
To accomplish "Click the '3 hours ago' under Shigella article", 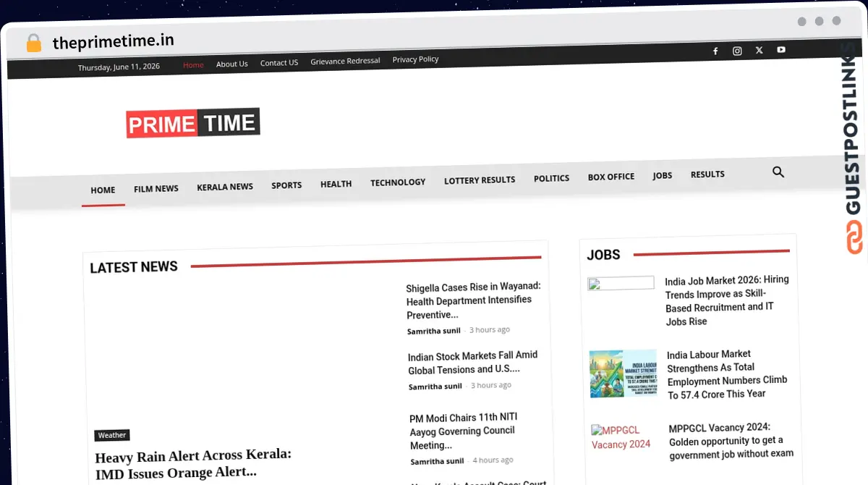I will coord(490,329).
